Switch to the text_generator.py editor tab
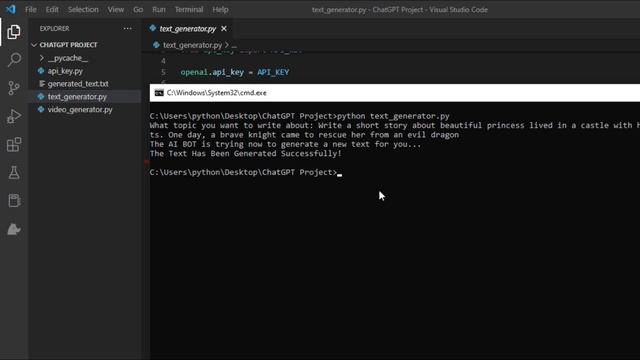The height and width of the screenshot is (360, 640). pos(188,29)
